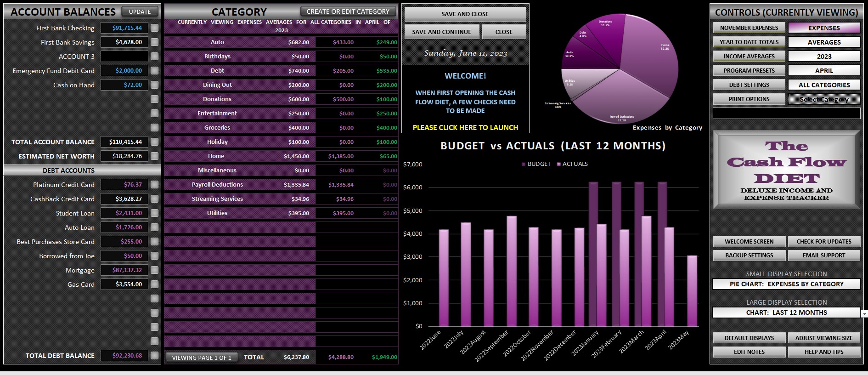
Task: Click 'Please click here to launch' link
Action: click(465, 128)
